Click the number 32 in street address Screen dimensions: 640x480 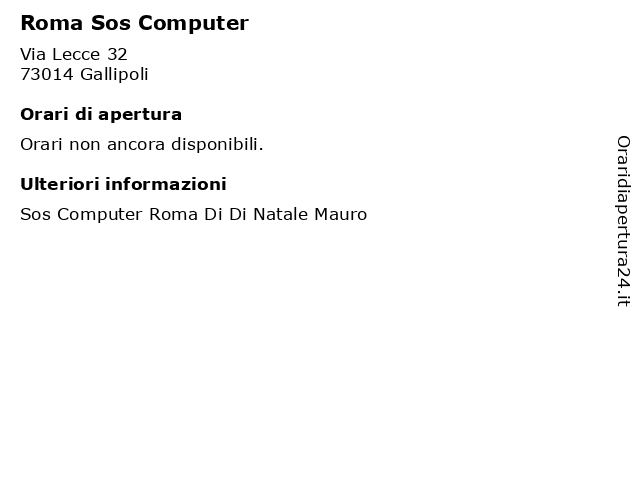(118, 54)
